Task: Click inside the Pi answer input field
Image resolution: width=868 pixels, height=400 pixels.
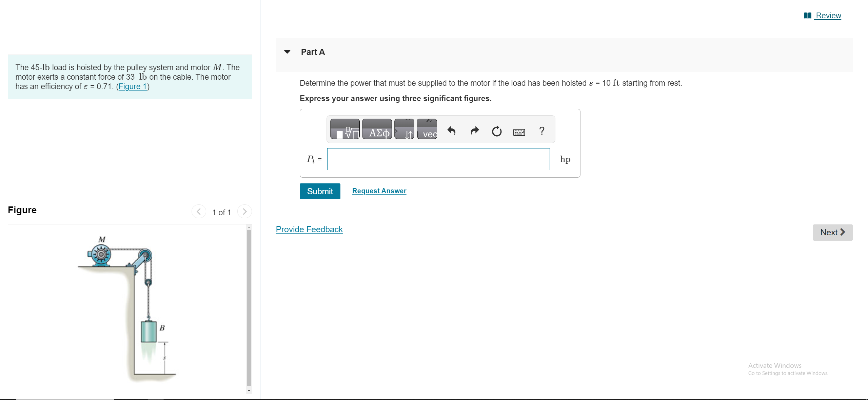Action: pyautogui.click(x=438, y=159)
